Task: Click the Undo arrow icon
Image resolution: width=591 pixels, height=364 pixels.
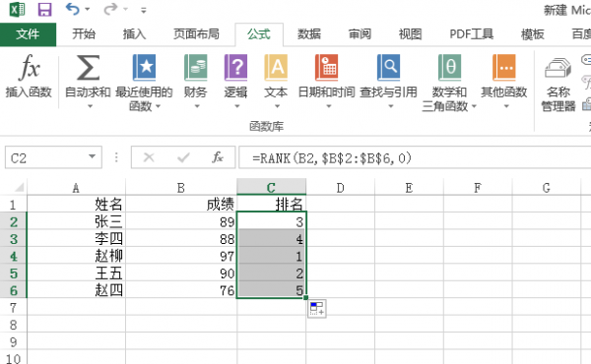Action: click(x=72, y=9)
